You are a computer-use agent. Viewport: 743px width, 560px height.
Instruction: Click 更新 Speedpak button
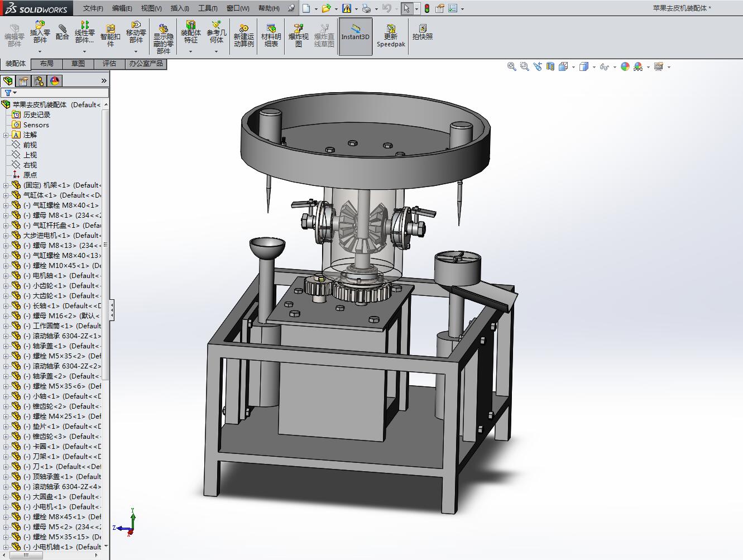click(x=391, y=35)
